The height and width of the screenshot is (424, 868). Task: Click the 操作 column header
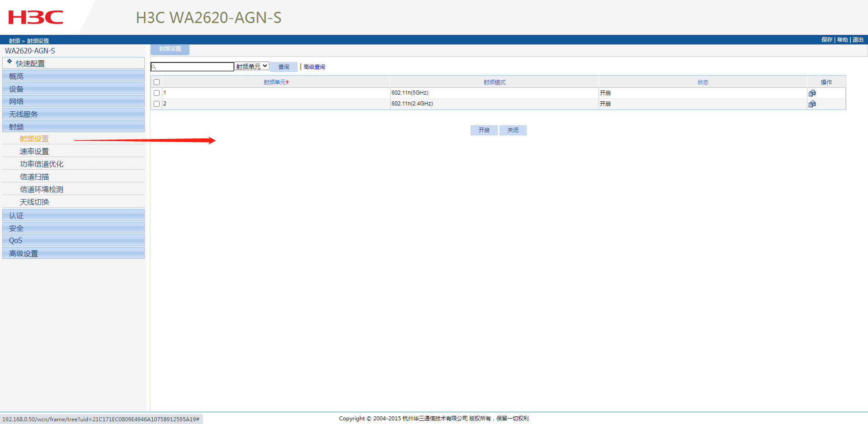[x=826, y=82]
